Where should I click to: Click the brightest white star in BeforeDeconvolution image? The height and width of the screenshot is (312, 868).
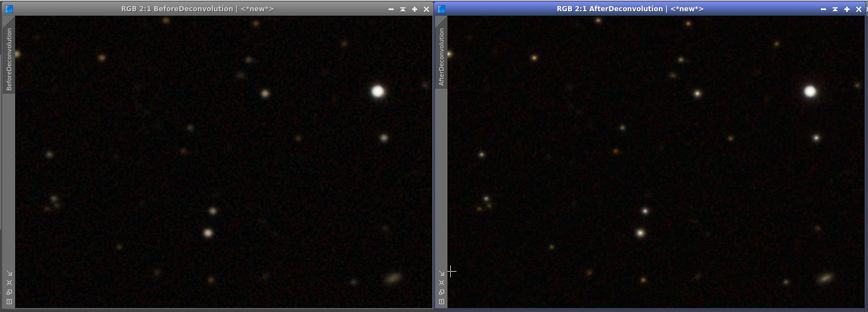coord(378,91)
